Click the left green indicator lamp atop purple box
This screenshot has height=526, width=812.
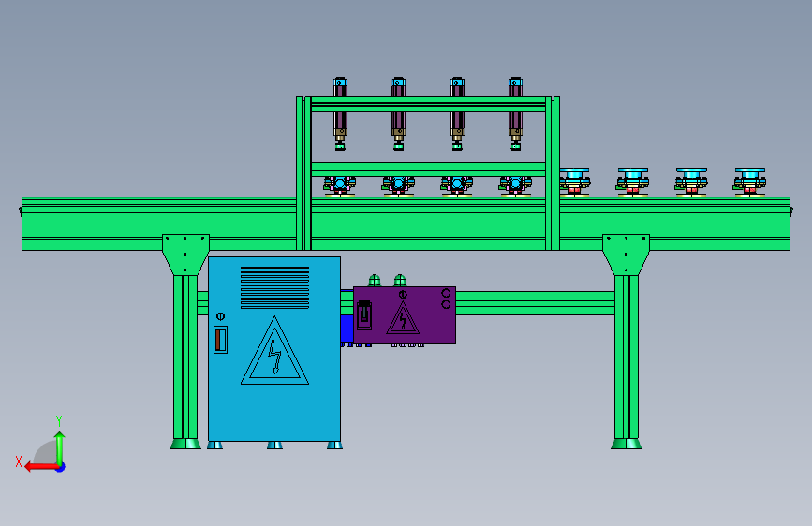pyautogui.click(x=375, y=281)
